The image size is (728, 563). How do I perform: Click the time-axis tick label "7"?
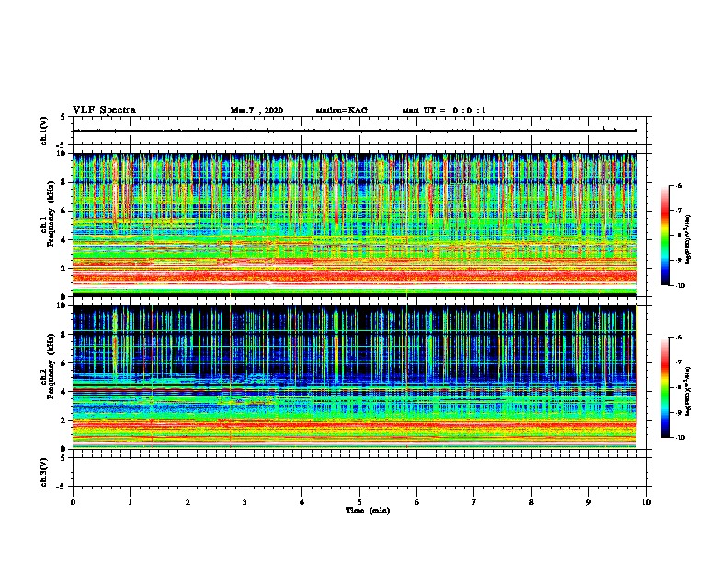coord(474,502)
